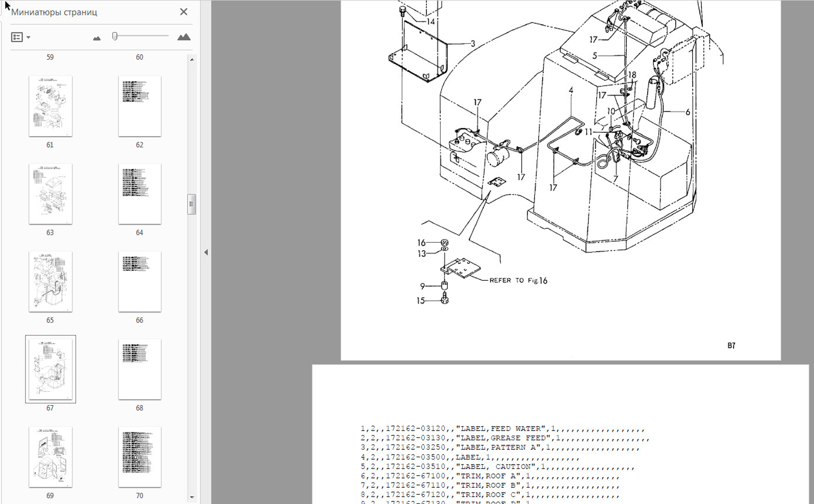Select page 69 thumbnail
Screen dimensions: 814x504
coord(51,457)
